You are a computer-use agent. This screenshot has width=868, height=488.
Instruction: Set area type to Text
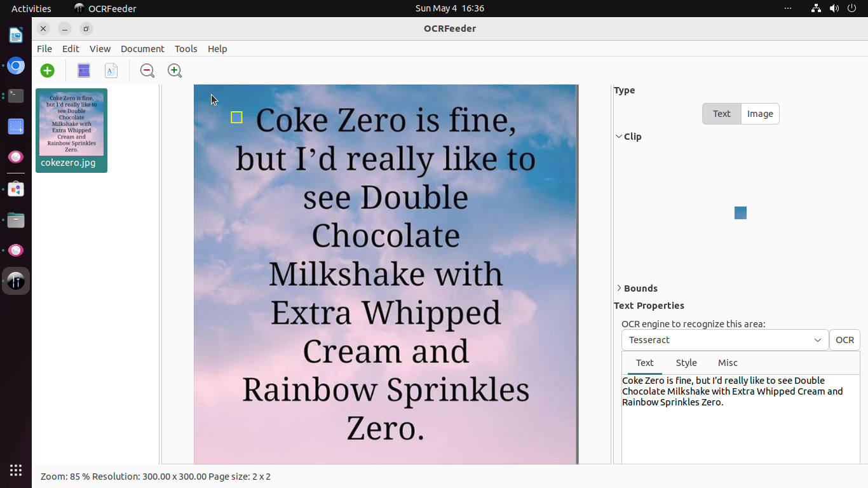(x=721, y=114)
